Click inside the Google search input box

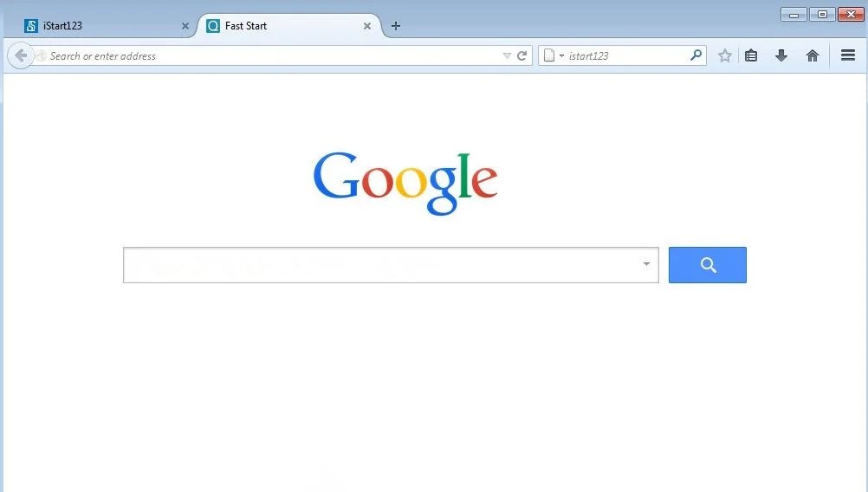click(x=382, y=264)
